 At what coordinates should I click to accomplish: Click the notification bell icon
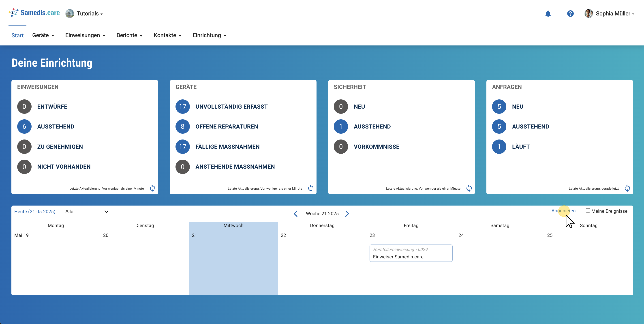548,13
